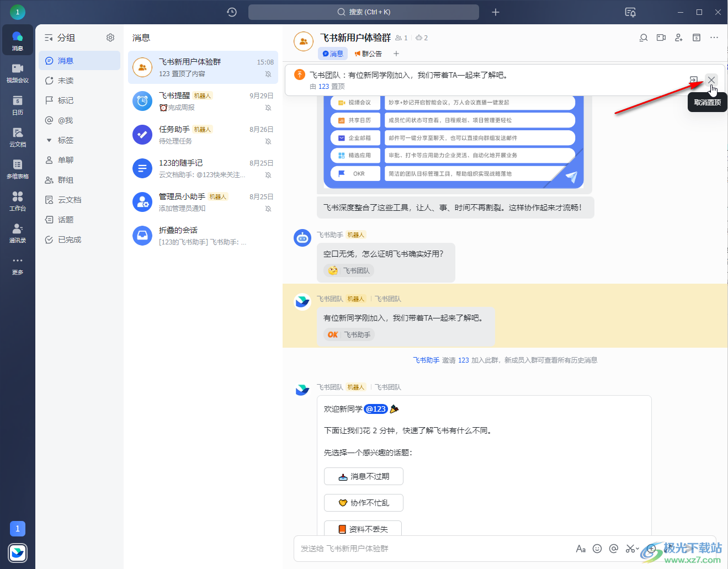Screen dimensions: 728x569
Task: Switch to the 群公告 tab
Action: [x=368, y=54]
